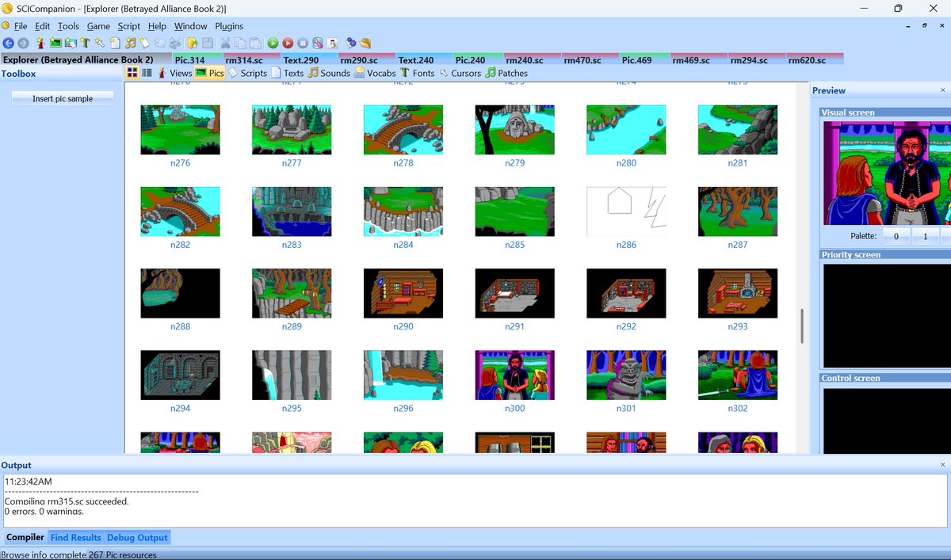
Task: Open the Plugins menu
Action: (229, 26)
